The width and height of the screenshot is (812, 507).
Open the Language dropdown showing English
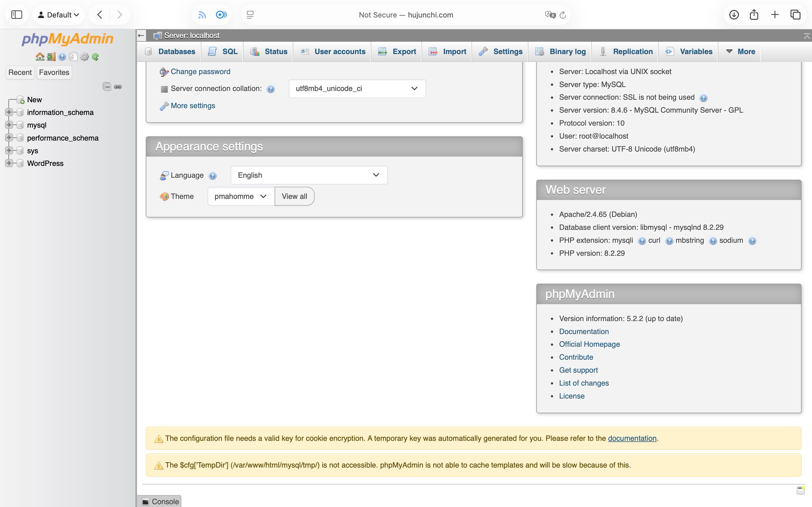309,175
